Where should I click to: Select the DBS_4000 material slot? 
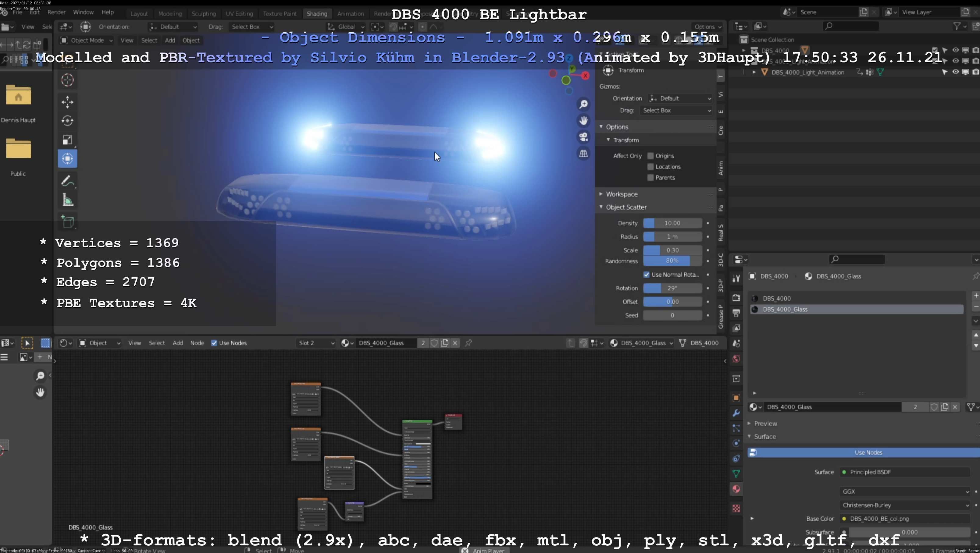pyautogui.click(x=856, y=299)
